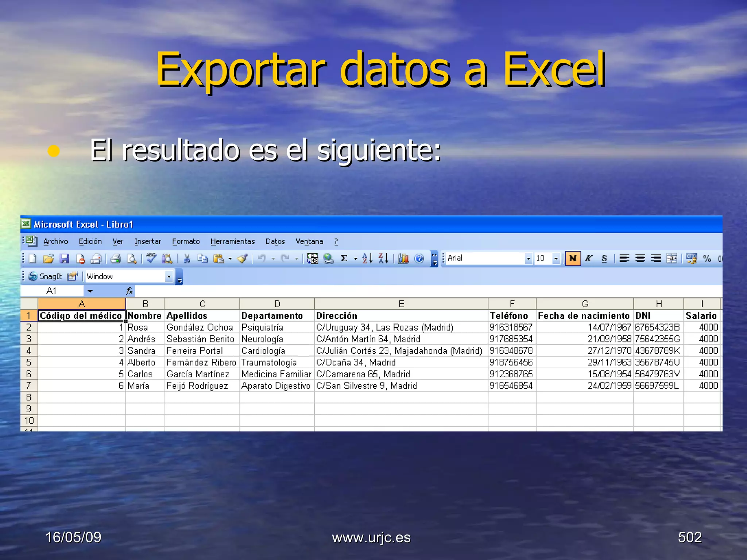
Task: Sort descending with the Z-A icon
Action: pos(383,258)
